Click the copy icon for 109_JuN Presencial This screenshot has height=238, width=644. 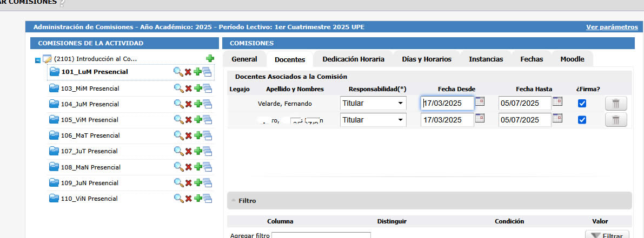tap(207, 183)
